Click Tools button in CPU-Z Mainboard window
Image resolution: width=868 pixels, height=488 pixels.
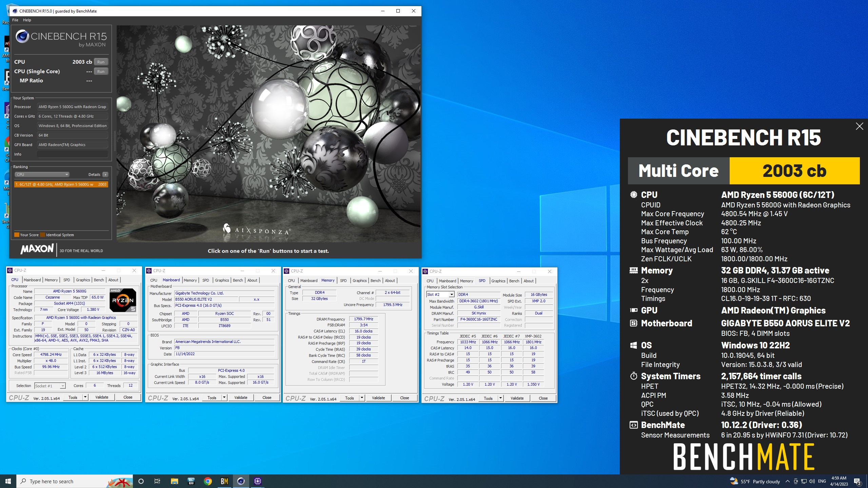[212, 398]
